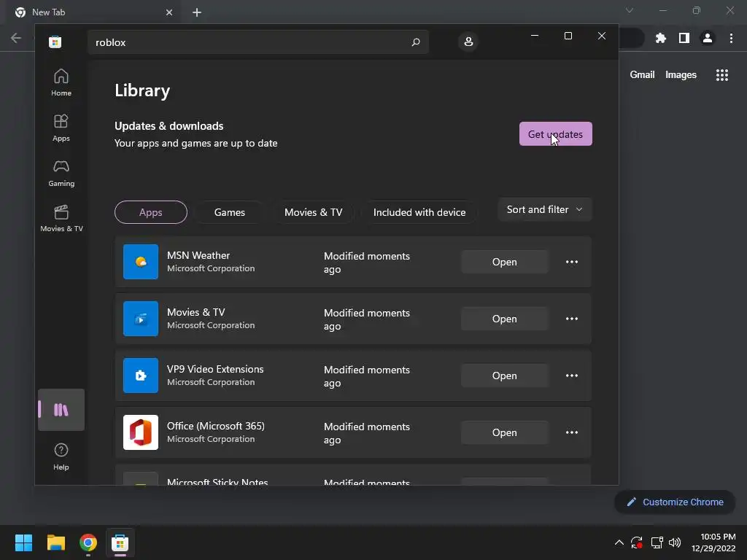
Task: Toggle Chrome side panel icon
Action: coord(684,38)
